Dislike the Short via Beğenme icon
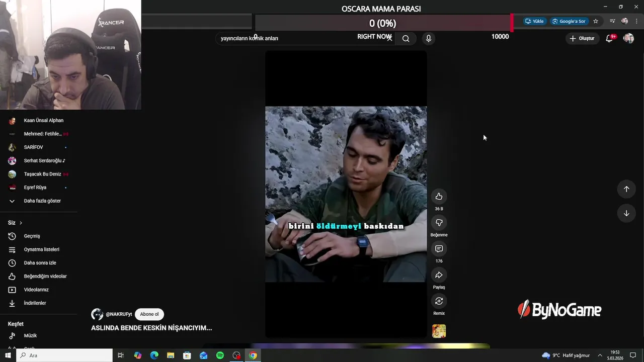This screenshot has height=362, width=644. [439, 223]
